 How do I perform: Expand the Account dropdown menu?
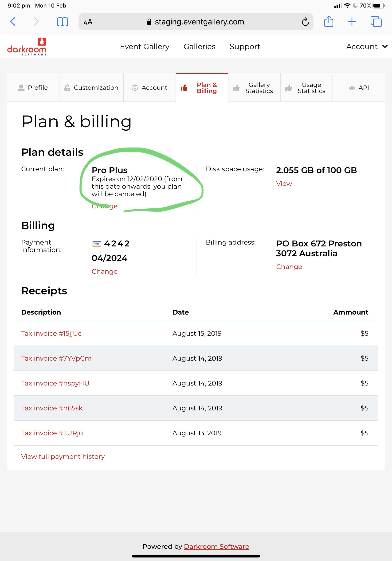[367, 47]
